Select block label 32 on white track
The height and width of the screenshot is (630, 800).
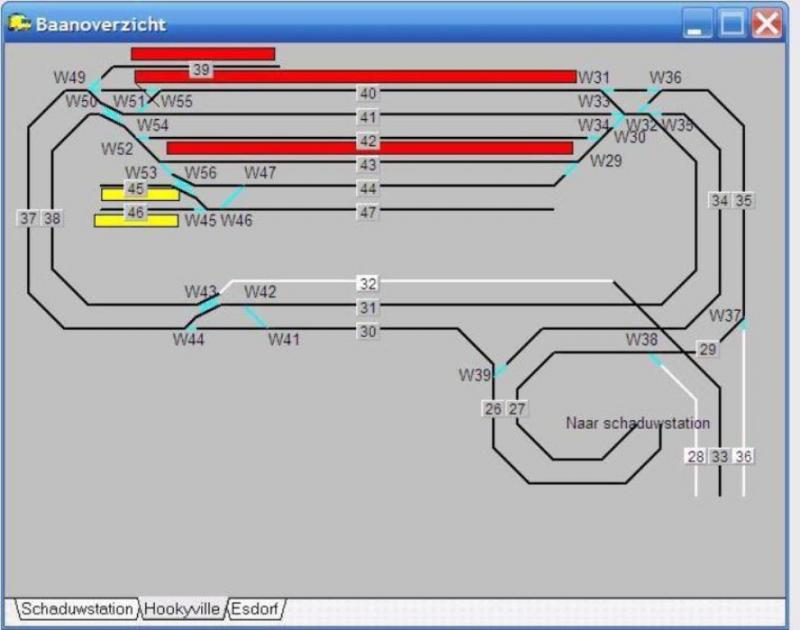point(368,284)
